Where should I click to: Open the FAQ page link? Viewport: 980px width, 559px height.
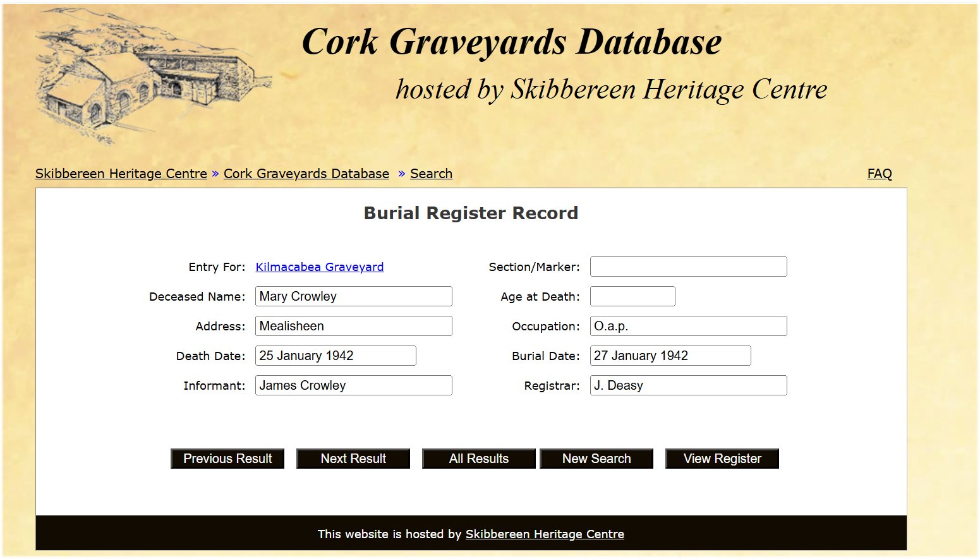pyautogui.click(x=880, y=174)
